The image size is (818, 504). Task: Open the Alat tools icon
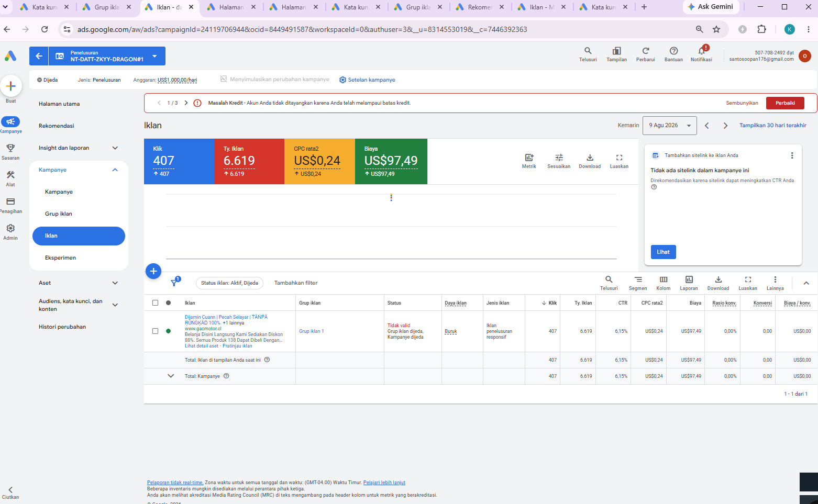coord(10,175)
